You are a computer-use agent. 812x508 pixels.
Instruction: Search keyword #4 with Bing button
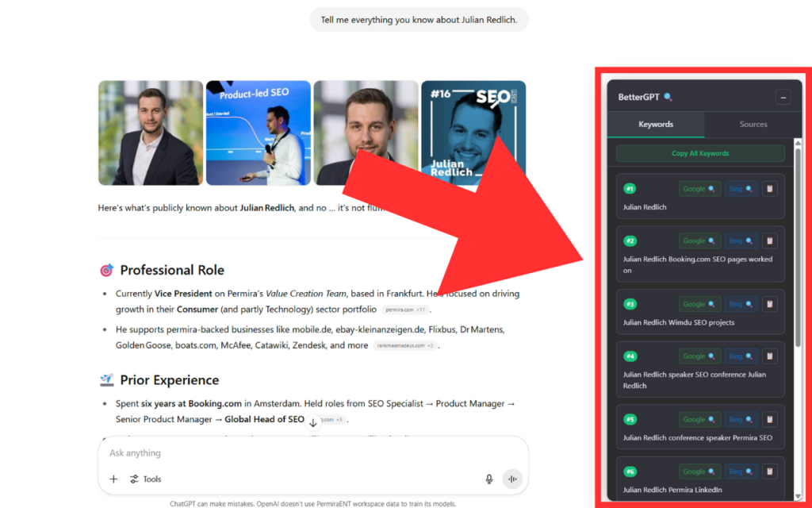click(741, 356)
